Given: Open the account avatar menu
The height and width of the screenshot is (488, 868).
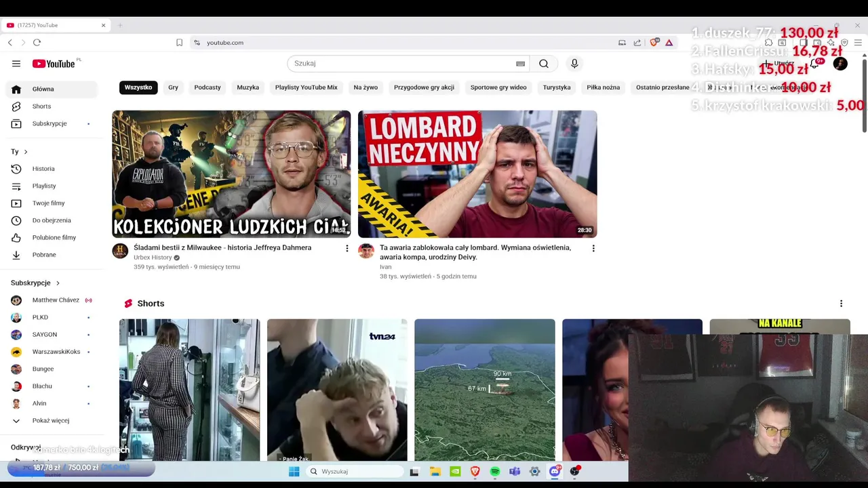Looking at the screenshot, I should (840, 64).
